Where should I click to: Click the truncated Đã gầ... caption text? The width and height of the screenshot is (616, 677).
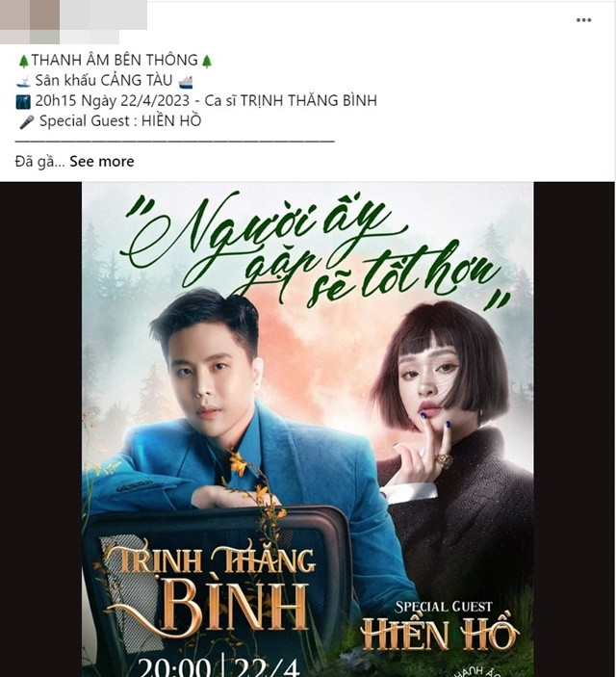click(x=39, y=162)
